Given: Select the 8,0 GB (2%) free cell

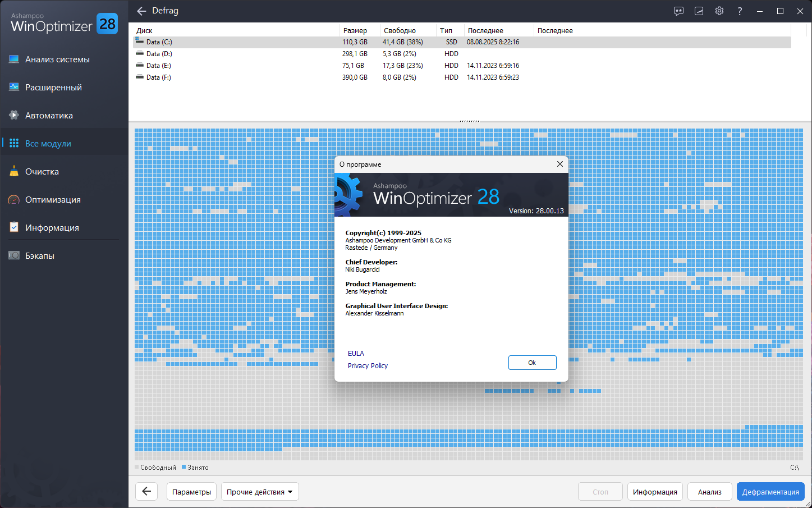Looking at the screenshot, I should (x=400, y=77).
